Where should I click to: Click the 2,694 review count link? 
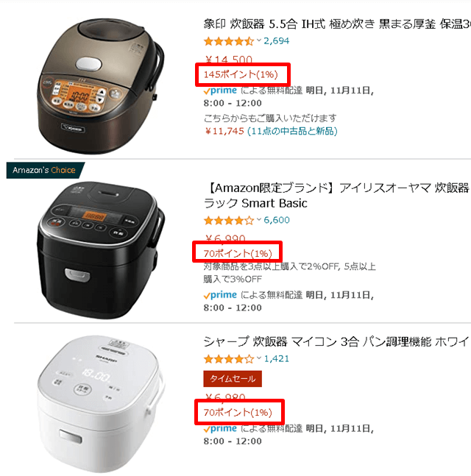coord(276,40)
